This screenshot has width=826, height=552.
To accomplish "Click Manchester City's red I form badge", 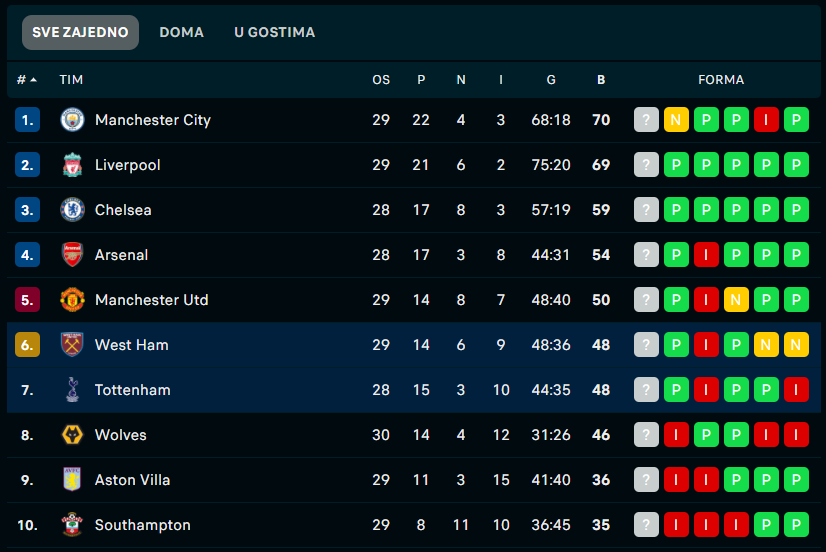I will (x=766, y=120).
